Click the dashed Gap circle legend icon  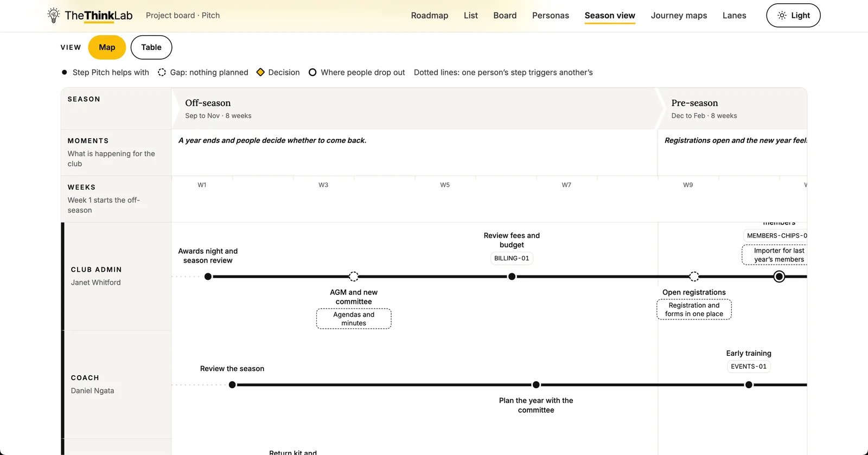pyautogui.click(x=162, y=72)
